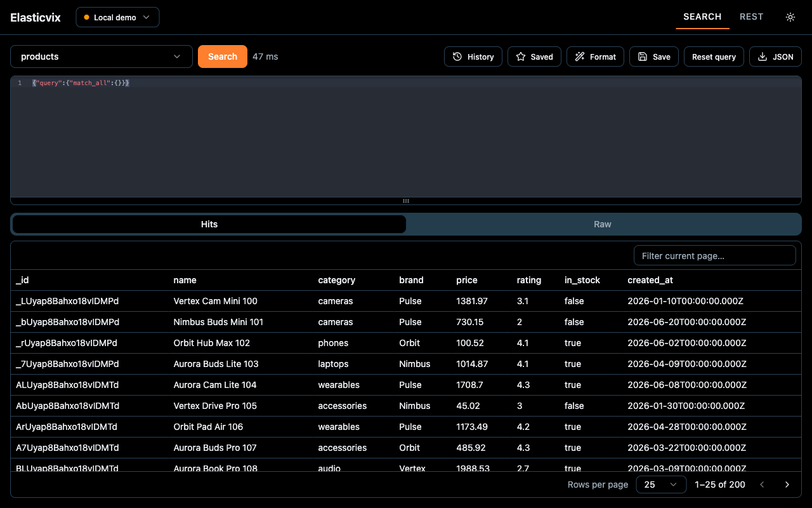This screenshot has height=508, width=812.
Task: Click the _rUyap8Bahxo18vIDMPd id cell
Action: click(x=67, y=343)
